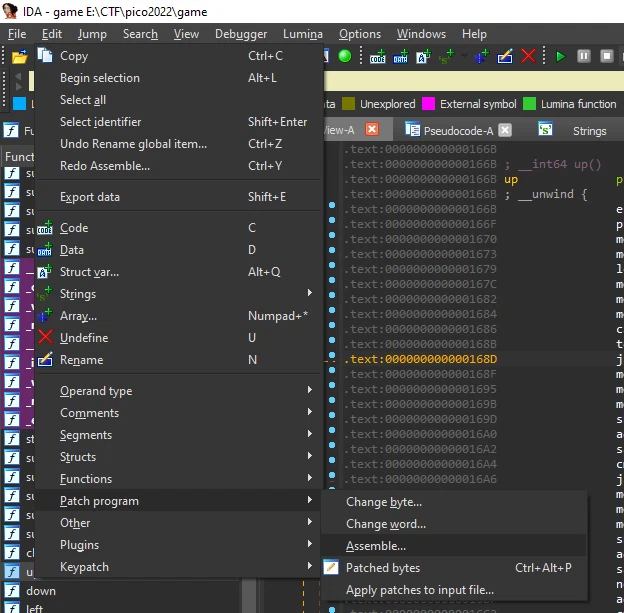624x613 pixels.
Task: Click the make Data toolbar icon
Action: (x=400, y=57)
